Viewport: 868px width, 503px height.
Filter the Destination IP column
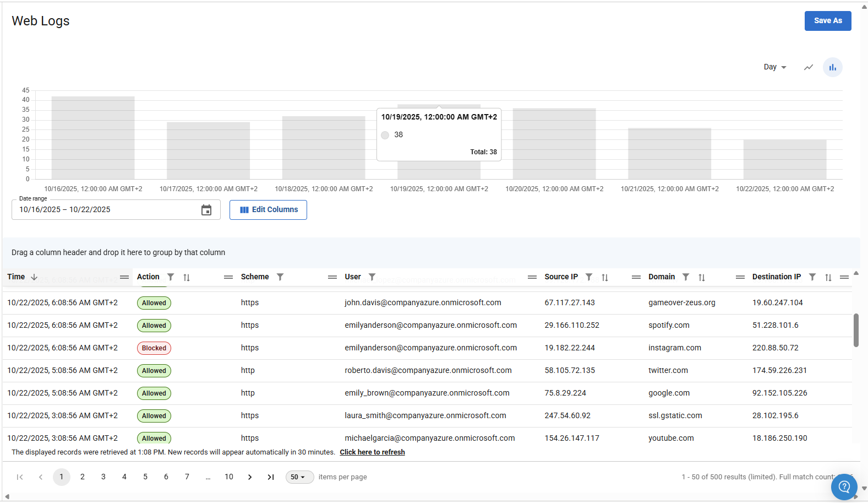pyautogui.click(x=812, y=277)
